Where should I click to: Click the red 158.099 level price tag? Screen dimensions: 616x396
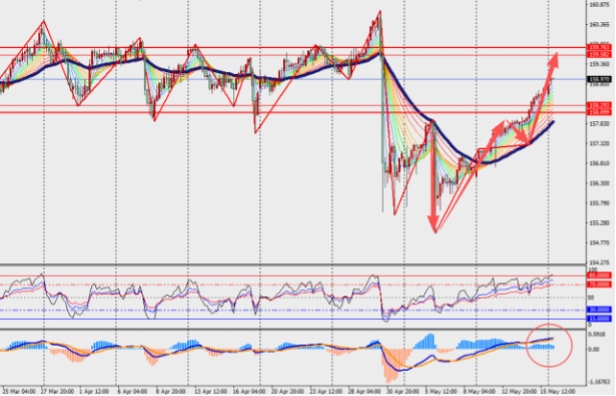599,112
